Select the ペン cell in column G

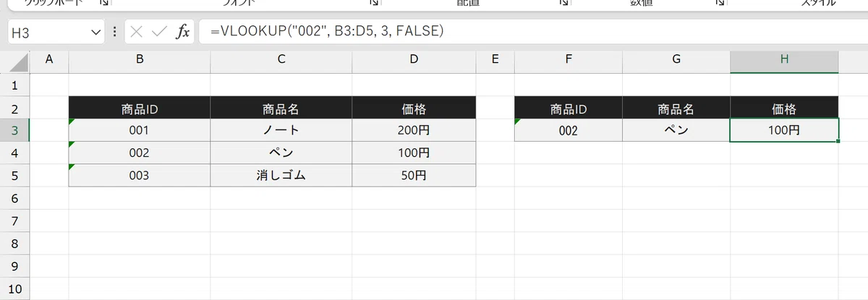(677, 131)
